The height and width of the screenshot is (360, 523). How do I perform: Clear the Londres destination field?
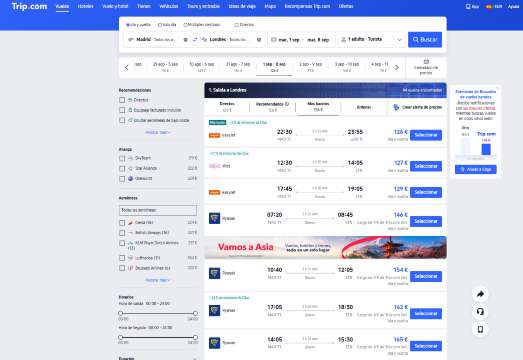[259, 40]
